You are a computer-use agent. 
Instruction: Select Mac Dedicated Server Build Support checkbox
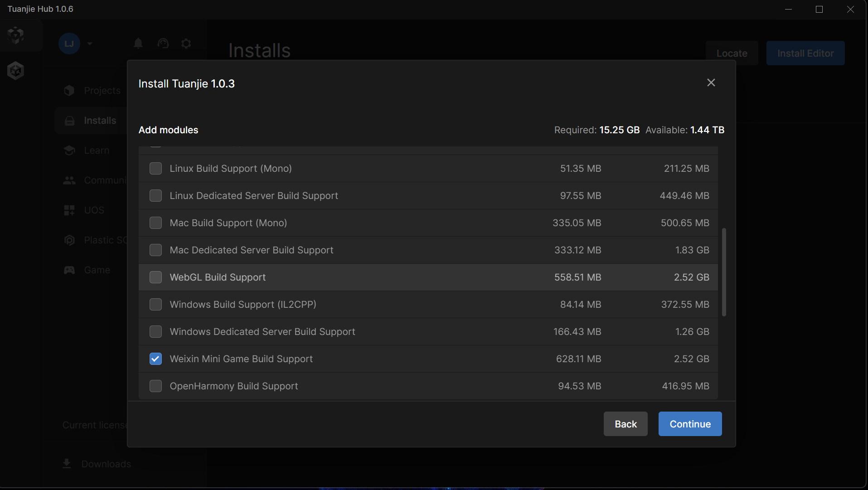point(155,250)
